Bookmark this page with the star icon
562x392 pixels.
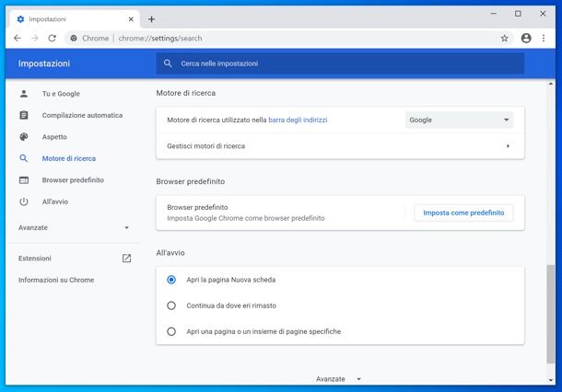click(x=504, y=38)
